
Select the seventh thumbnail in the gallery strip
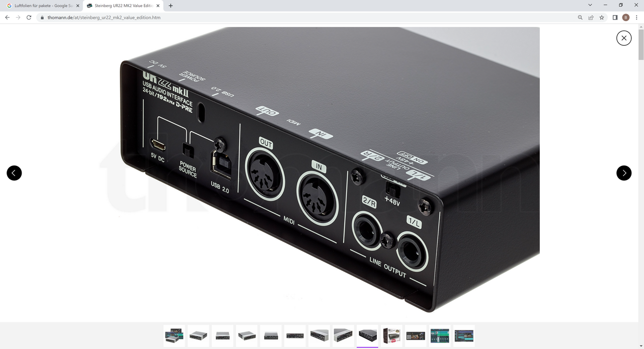[x=319, y=335]
